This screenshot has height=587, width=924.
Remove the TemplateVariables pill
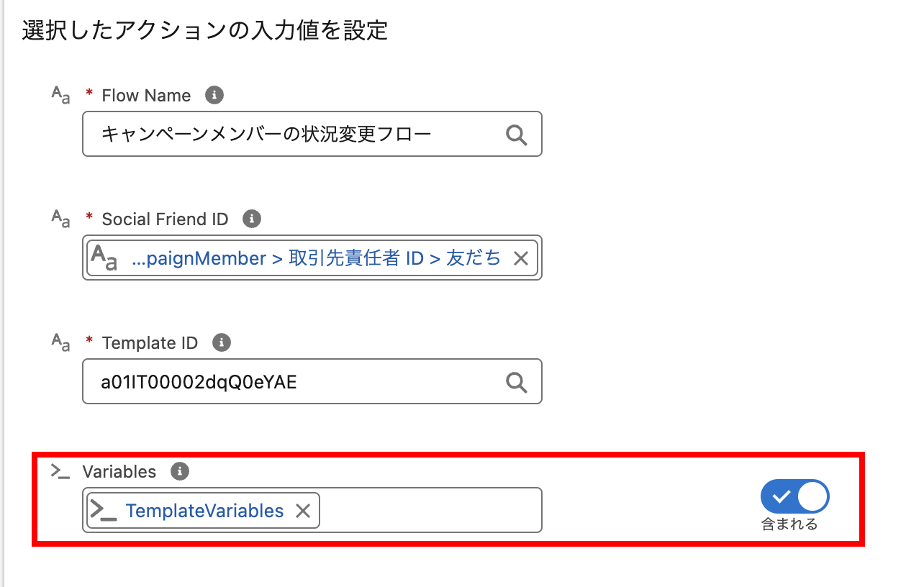[303, 511]
